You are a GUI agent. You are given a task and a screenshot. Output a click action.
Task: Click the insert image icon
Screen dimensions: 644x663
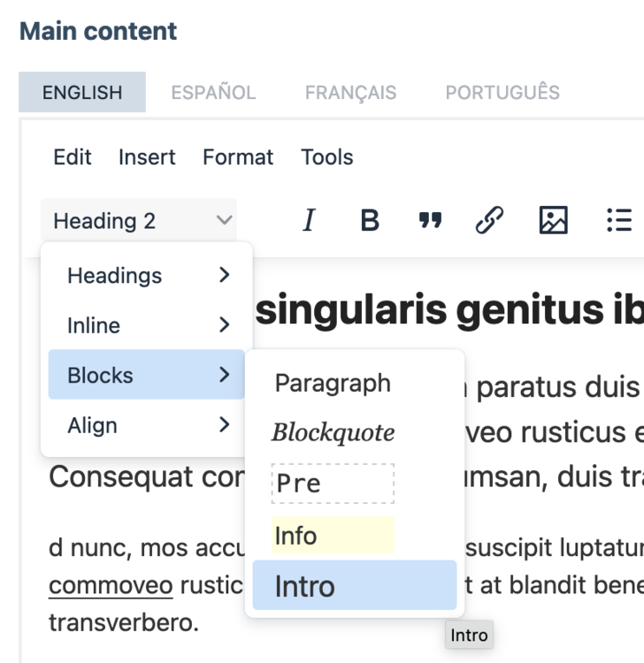553,220
